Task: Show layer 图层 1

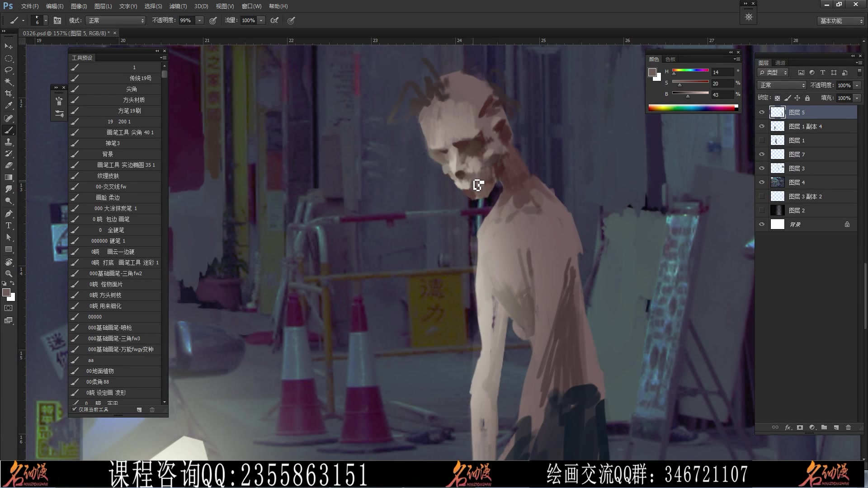Action: tap(762, 141)
